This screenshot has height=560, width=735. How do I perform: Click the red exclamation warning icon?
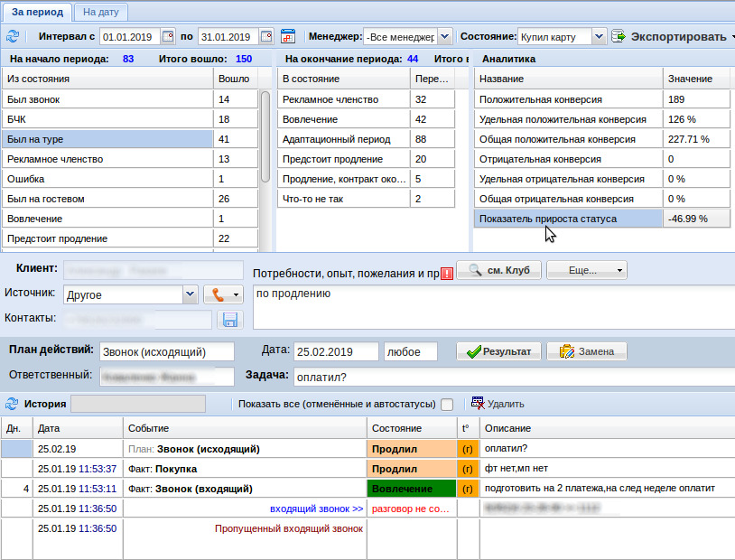click(x=447, y=273)
